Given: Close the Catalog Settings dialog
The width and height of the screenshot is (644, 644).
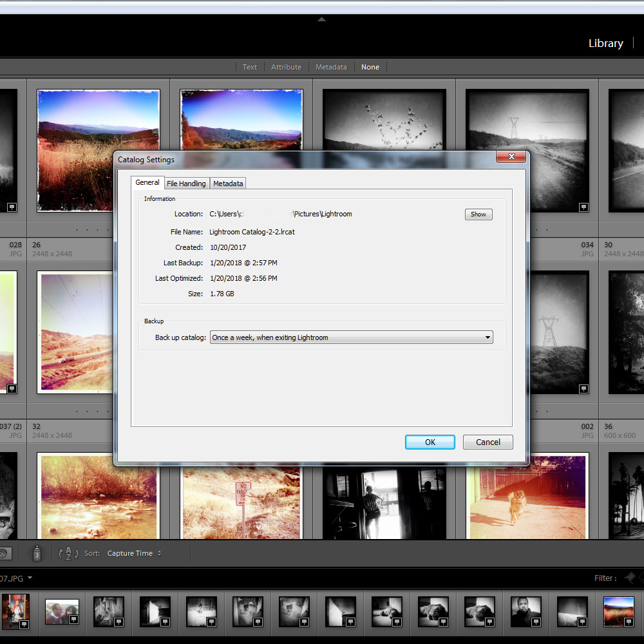Looking at the screenshot, I should [512, 156].
